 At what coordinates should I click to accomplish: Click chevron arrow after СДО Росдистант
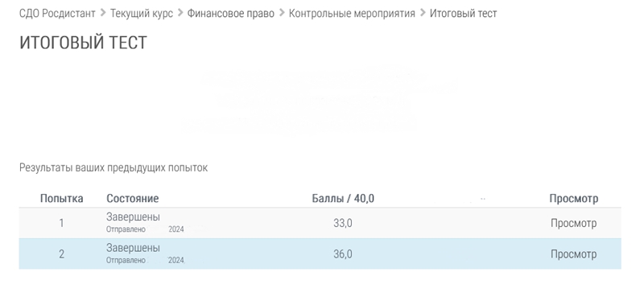click(x=103, y=13)
